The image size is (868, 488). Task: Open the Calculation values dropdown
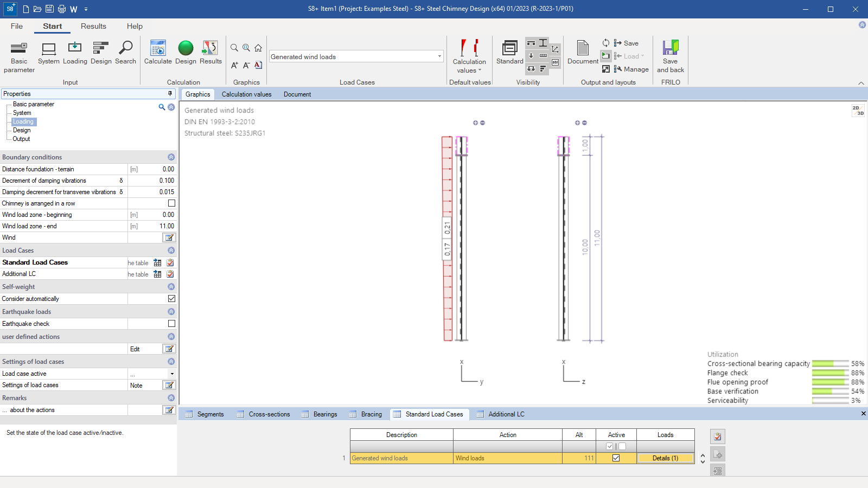pos(469,57)
